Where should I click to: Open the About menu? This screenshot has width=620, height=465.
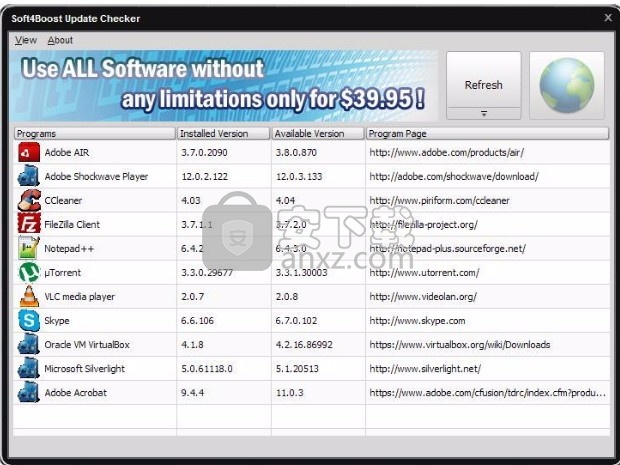tap(60, 40)
